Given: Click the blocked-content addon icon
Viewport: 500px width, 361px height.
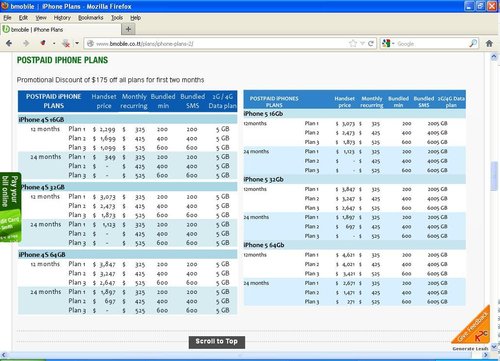Looking at the screenshot, I should coord(66,43).
